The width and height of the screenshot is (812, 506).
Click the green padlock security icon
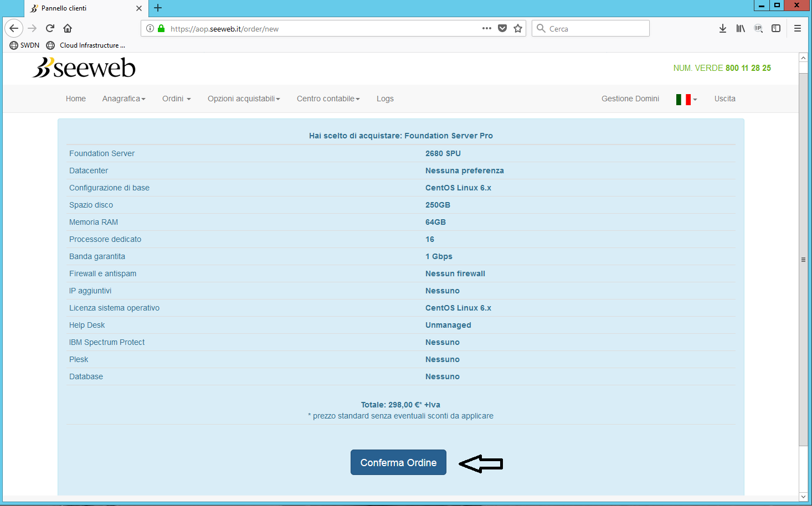161,28
